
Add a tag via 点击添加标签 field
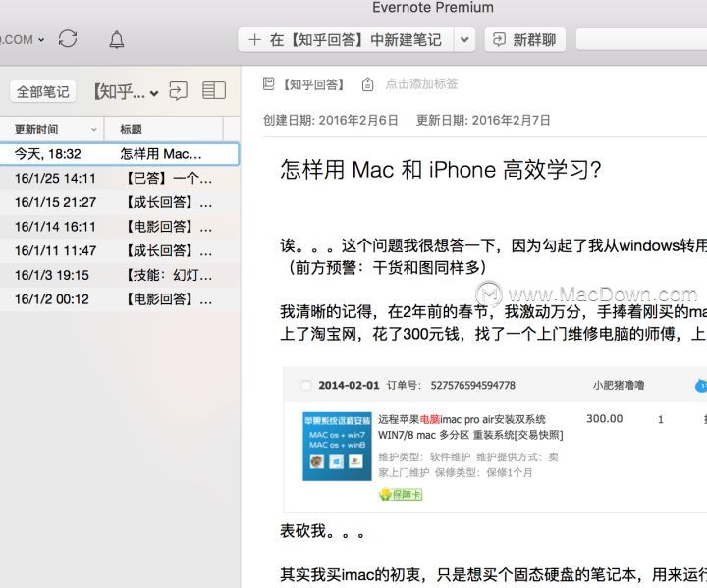point(421,83)
